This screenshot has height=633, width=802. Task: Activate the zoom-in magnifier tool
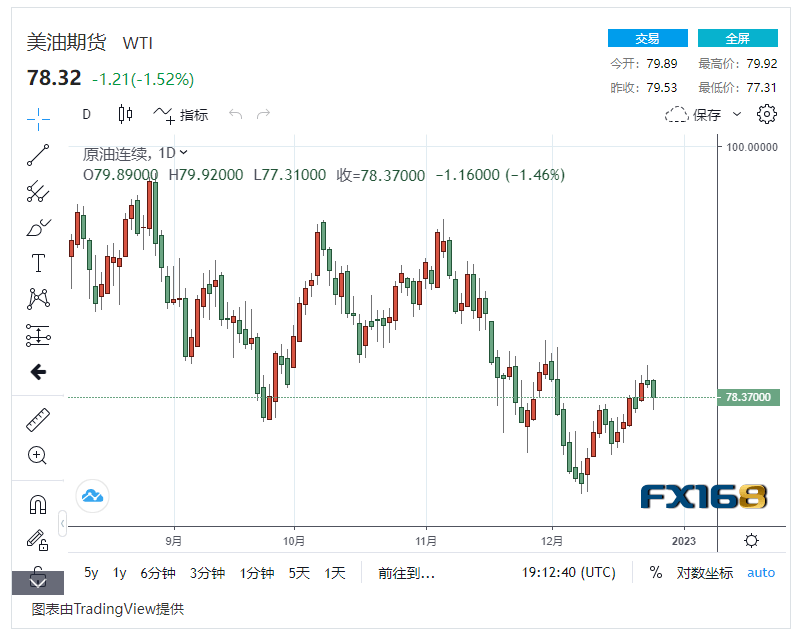(x=38, y=456)
